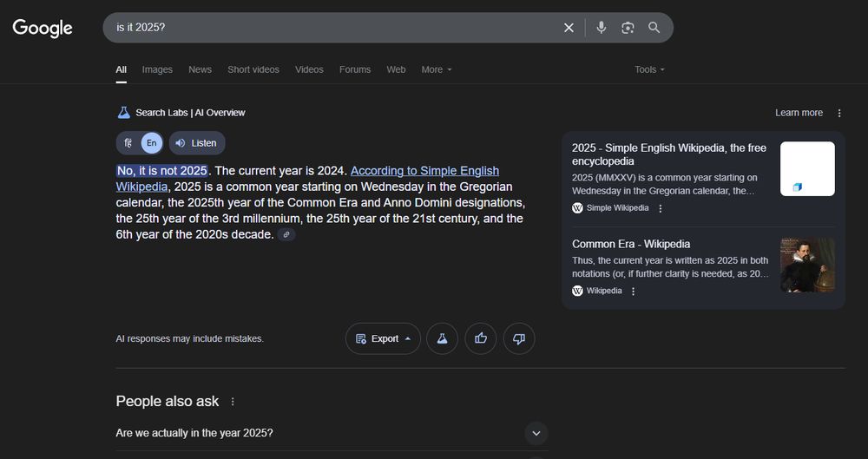Follow 'According to Simple English Wikipedia' link
This screenshot has width=868, height=459.
pyautogui.click(x=308, y=178)
